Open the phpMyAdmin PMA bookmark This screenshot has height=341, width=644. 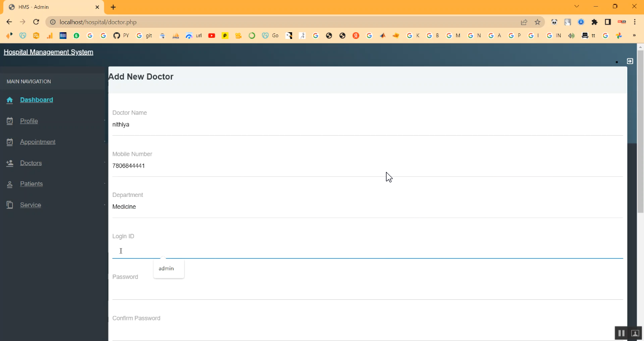(x=175, y=36)
